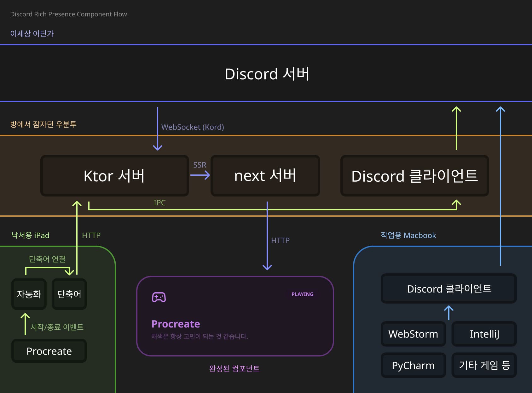Click the blue up arrow above WebStorm
Viewport: 532px width, 393px height.
pyautogui.click(x=449, y=312)
